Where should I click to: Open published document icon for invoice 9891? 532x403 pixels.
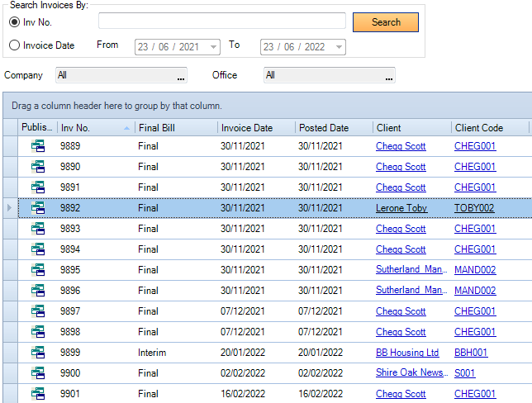click(x=38, y=187)
